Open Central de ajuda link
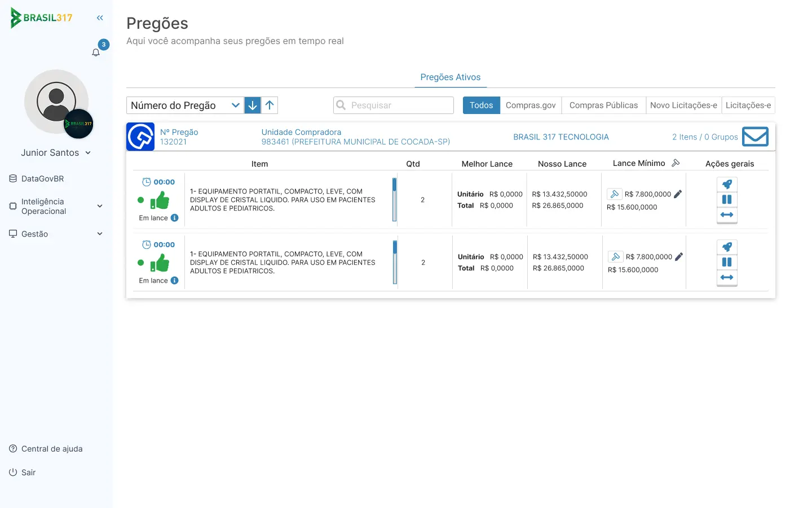The height and width of the screenshot is (508, 812). pos(51,449)
